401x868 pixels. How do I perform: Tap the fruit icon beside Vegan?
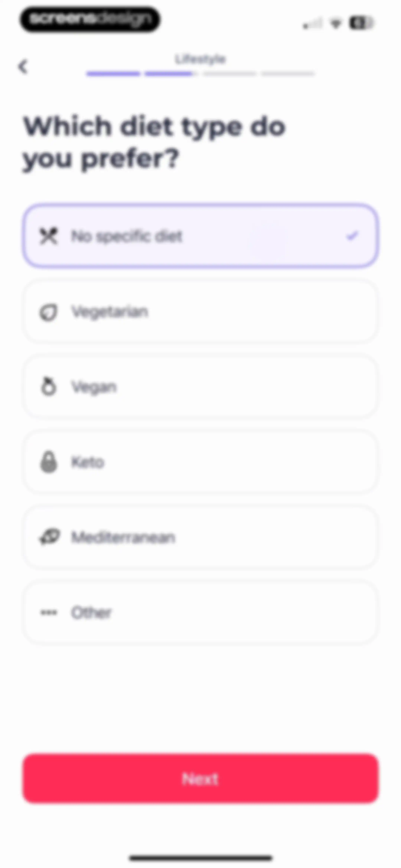49,387
